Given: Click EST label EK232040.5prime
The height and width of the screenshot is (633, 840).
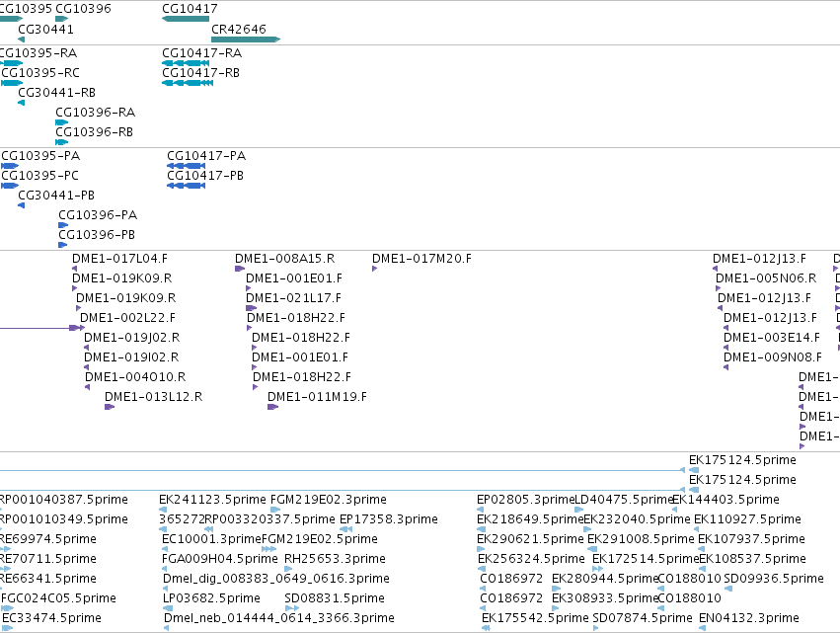Looking at the screenshot, I should tap(637, 518).
